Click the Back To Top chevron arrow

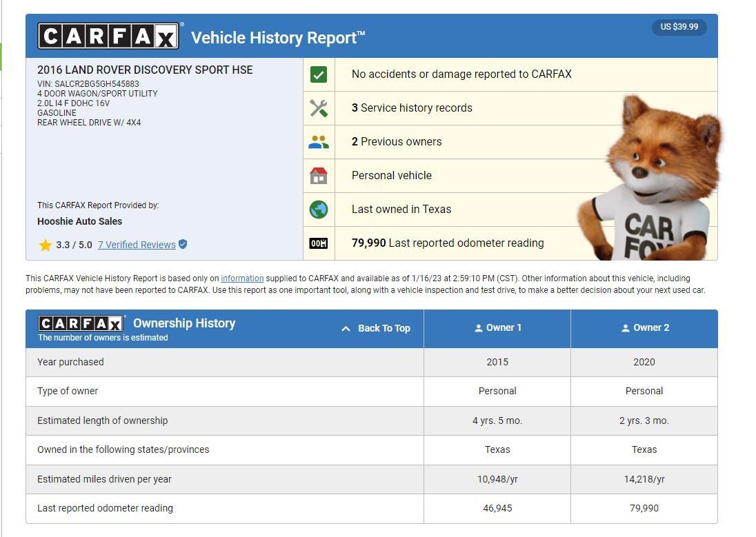tap(346, 328)
